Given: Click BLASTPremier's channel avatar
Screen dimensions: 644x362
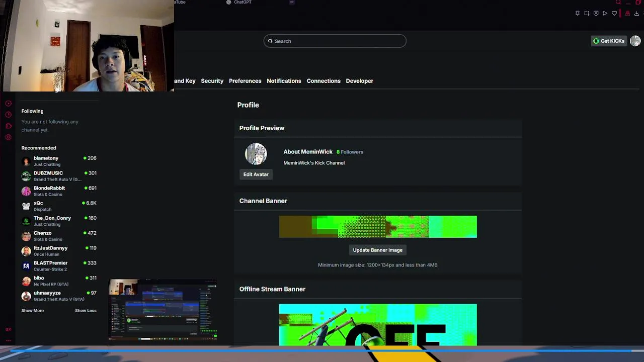Looking at the screenshot, I should coord(26,266).
